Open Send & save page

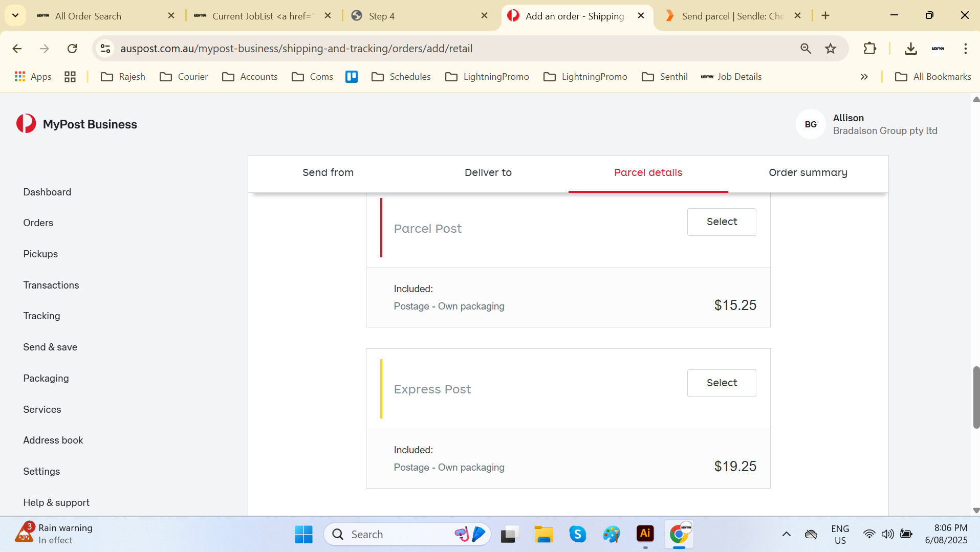(x=50, y=347)
